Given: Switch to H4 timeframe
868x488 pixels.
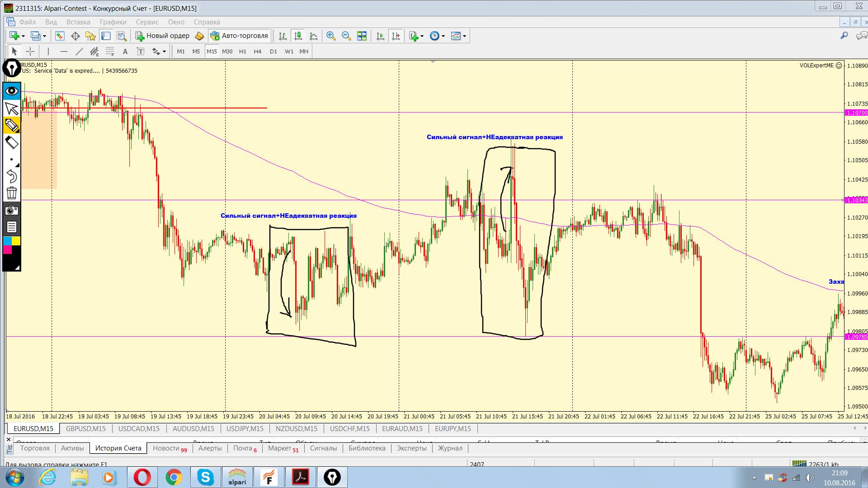Looking at the screenshot, I should (257, 52).
